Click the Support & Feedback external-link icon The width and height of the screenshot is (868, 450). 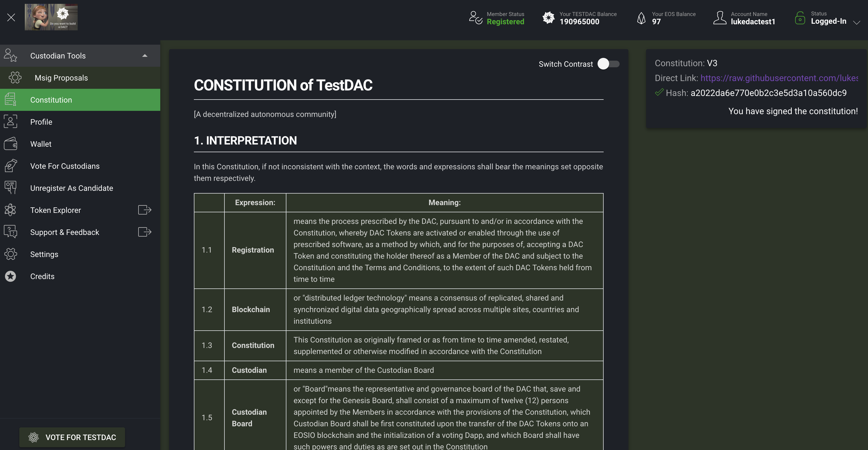[145, 232]
